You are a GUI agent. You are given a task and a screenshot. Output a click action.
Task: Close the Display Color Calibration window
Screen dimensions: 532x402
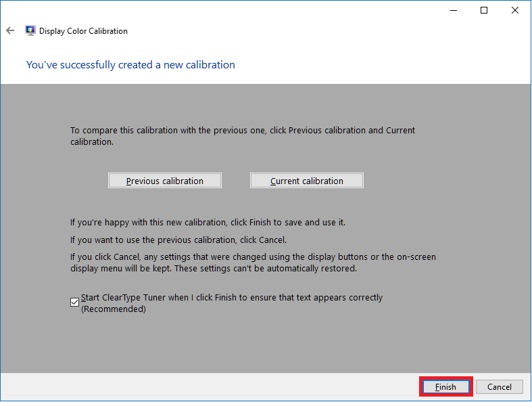pos(514,11)
